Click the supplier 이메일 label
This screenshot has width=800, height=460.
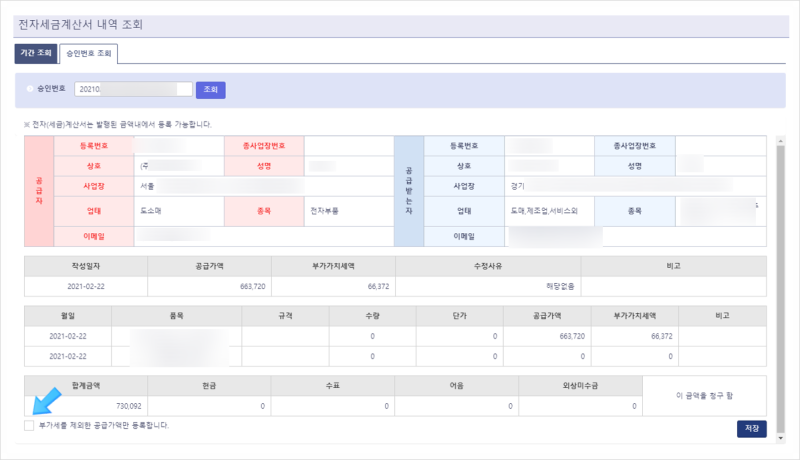(94, 237)
